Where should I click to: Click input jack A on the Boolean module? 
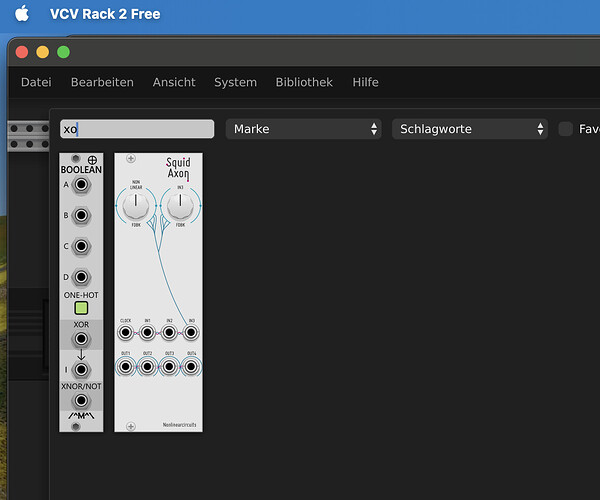tap(81, 185)
